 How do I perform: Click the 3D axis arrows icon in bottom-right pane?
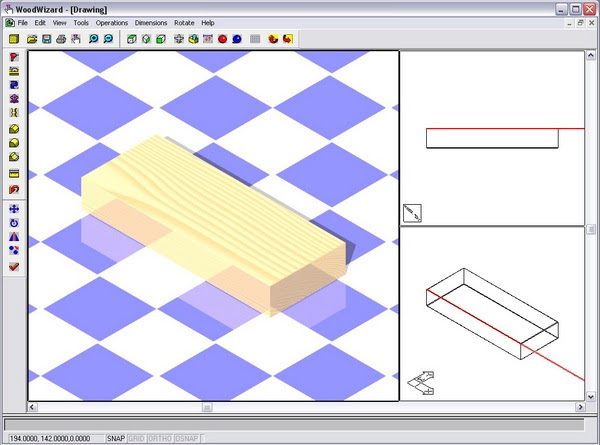click(421, 383)
